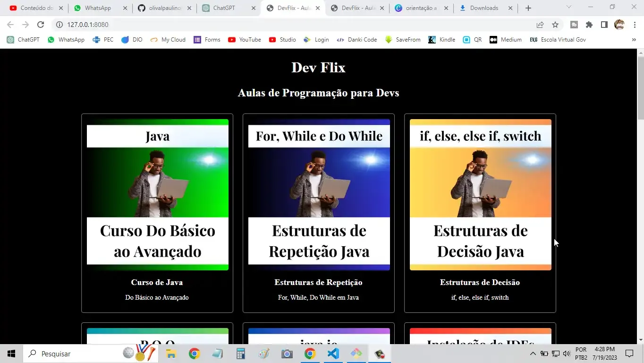Image resolution: width=644 pixels, height=363 pixels.
Task: Open the Java course thumbnail card
Action: 158,195
